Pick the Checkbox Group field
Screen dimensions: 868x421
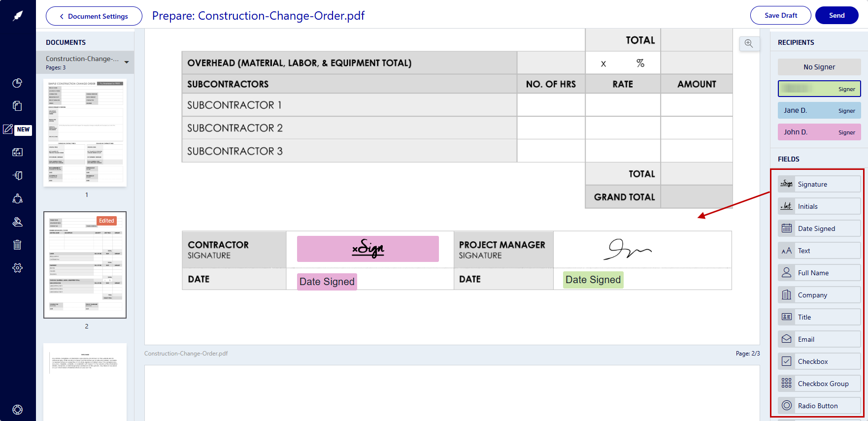click(819, 383)
